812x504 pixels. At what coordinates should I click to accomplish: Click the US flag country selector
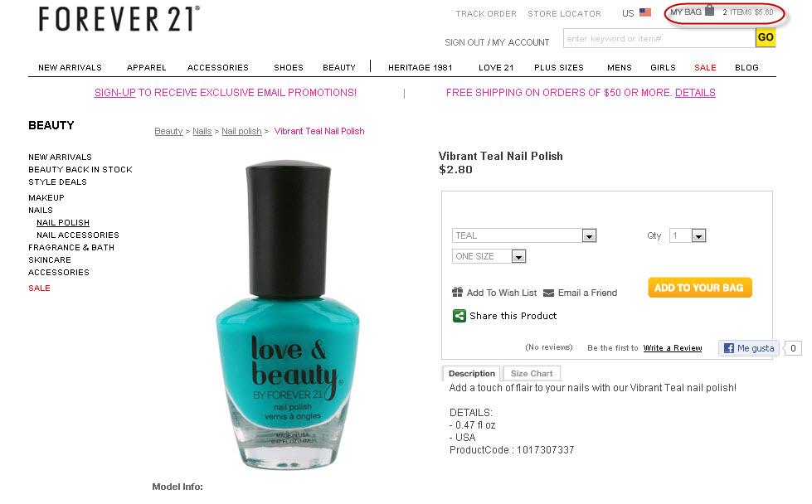644,12
